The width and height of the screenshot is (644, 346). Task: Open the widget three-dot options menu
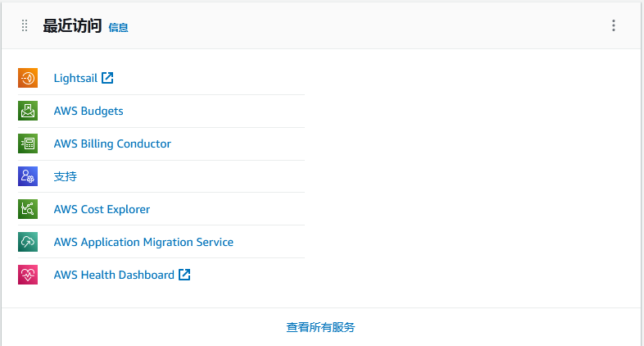coord(614,25)
